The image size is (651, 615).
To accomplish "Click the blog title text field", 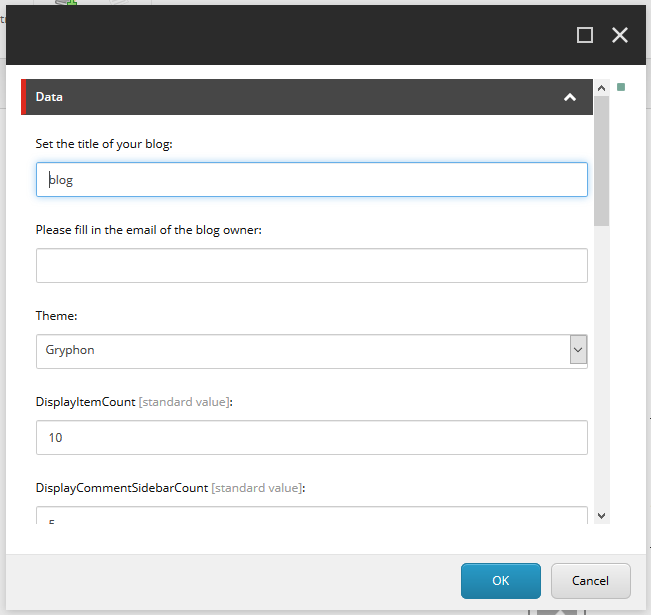I will [x=311, y=180].
